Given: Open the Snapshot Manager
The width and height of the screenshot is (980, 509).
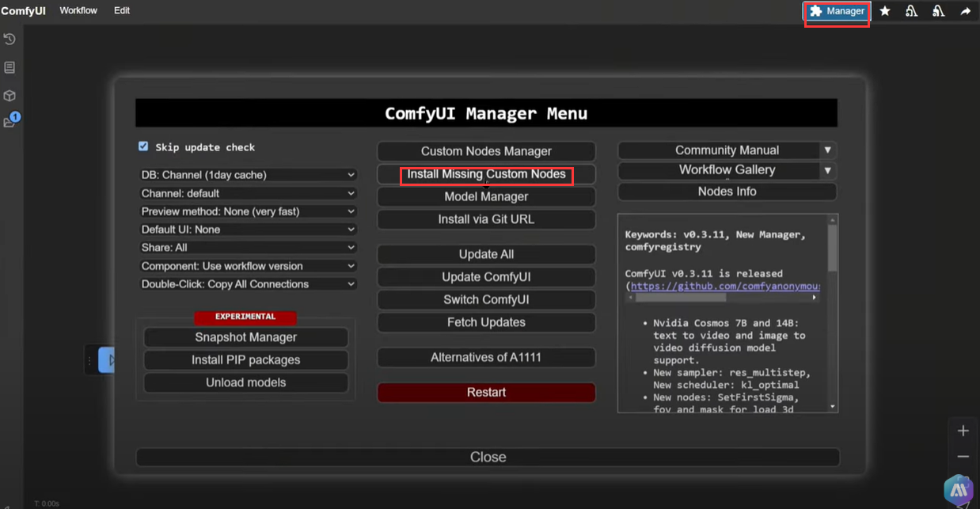Looking at the screenshot, I should [245, 337].
